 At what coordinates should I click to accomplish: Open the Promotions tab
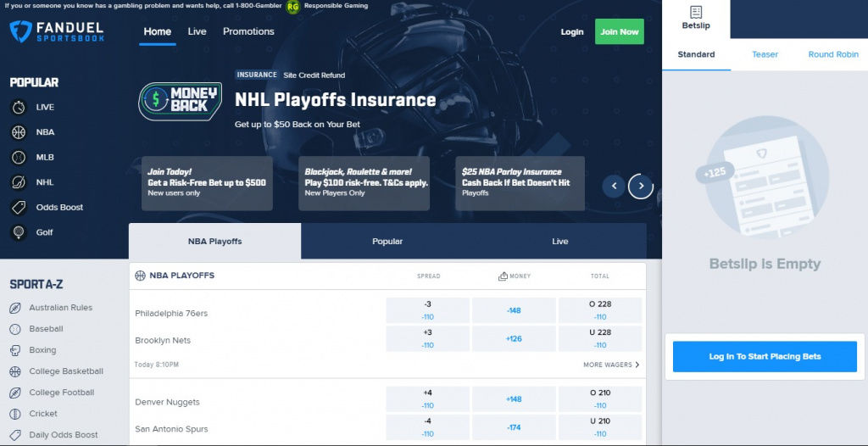pyautogui.click(x=248, y=31)
